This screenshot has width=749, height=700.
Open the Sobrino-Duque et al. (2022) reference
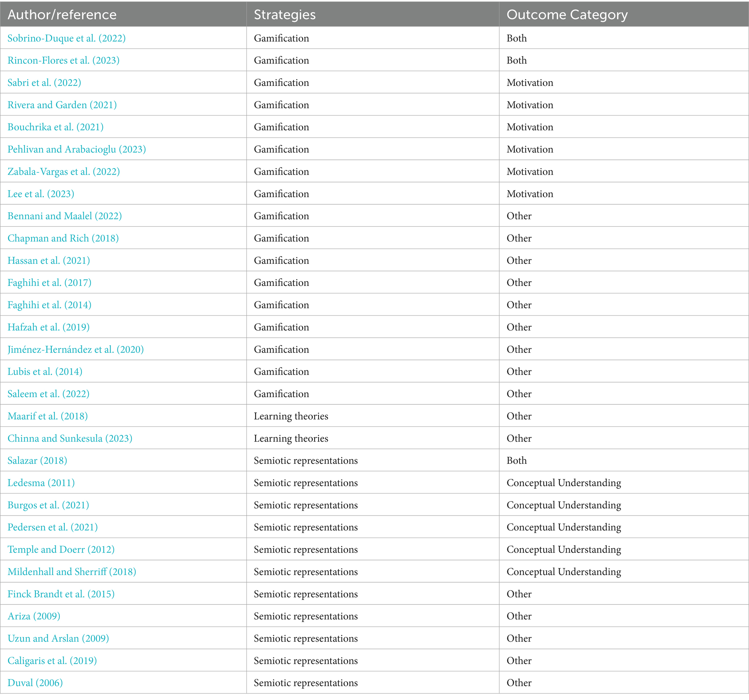coord(66,38)
